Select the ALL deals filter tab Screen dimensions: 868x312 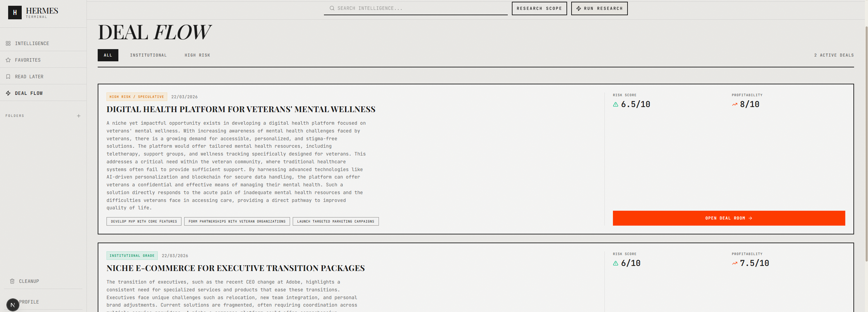[x=108, y=55]
